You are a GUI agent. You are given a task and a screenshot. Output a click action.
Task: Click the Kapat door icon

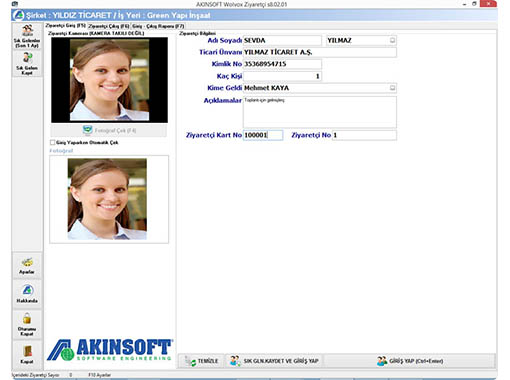[27, 355]
